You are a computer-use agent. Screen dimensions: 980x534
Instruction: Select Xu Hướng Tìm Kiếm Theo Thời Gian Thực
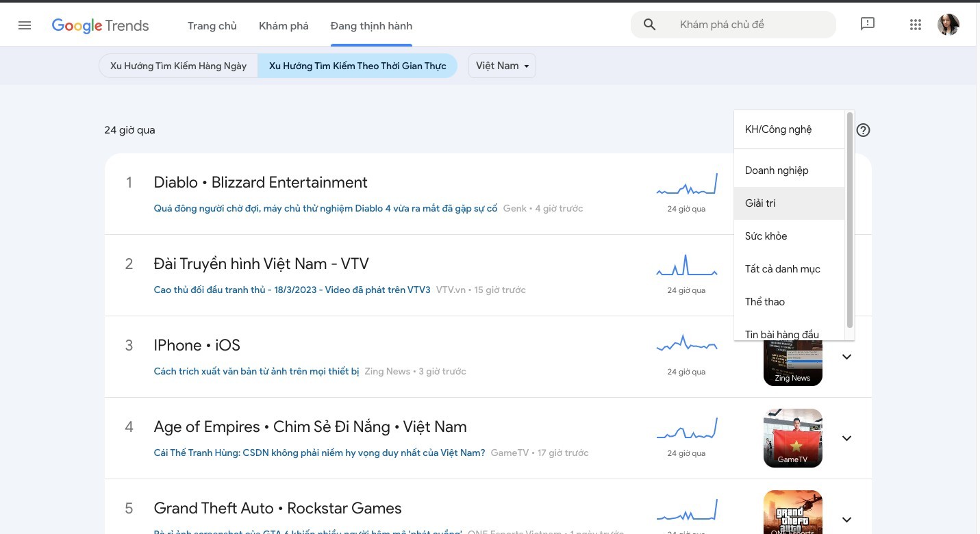tap(357, 66)
